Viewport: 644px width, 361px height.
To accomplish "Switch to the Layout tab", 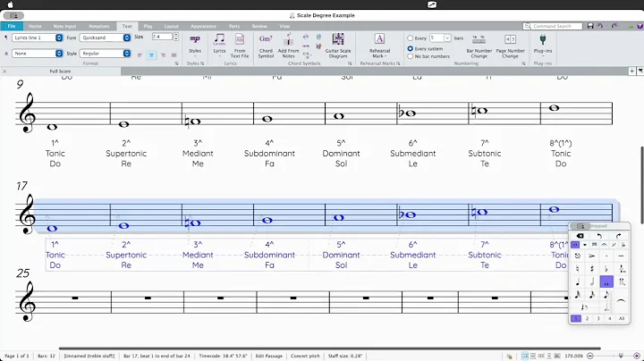I will click(x=171, y=26).
